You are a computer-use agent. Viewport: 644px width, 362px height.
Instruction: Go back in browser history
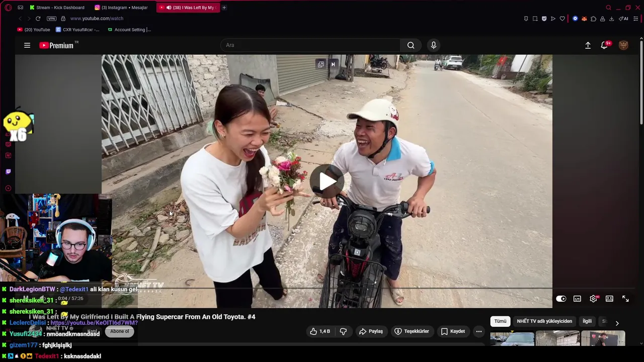(20, 19)
